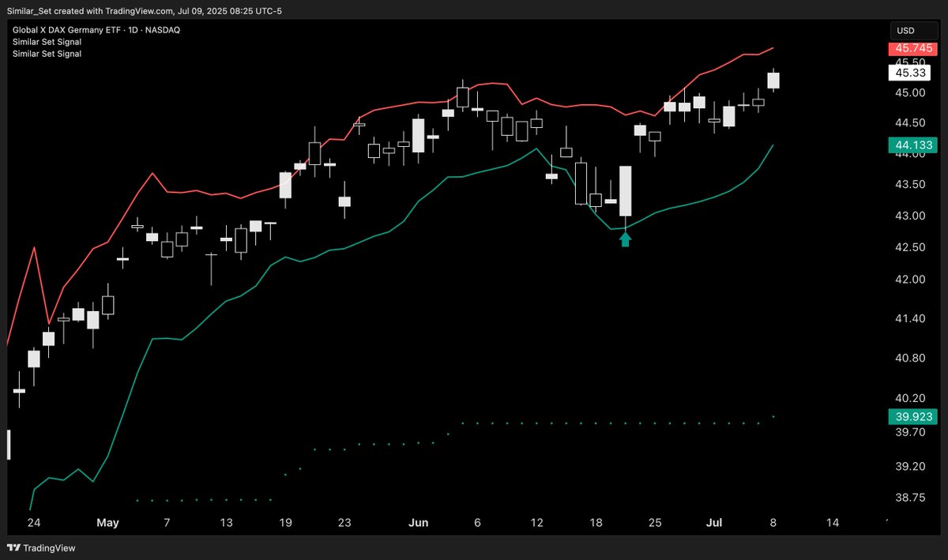Click the 39.20 price axis label

(911, 466)
